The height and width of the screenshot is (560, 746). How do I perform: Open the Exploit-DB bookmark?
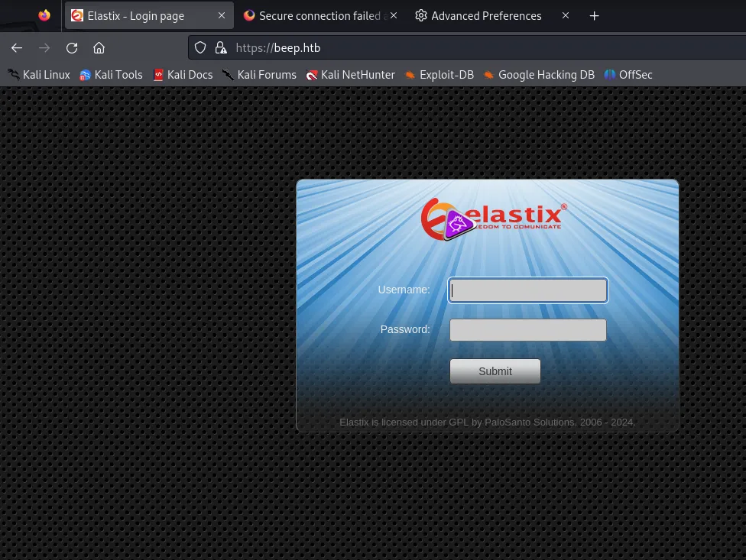pos(439,75)
